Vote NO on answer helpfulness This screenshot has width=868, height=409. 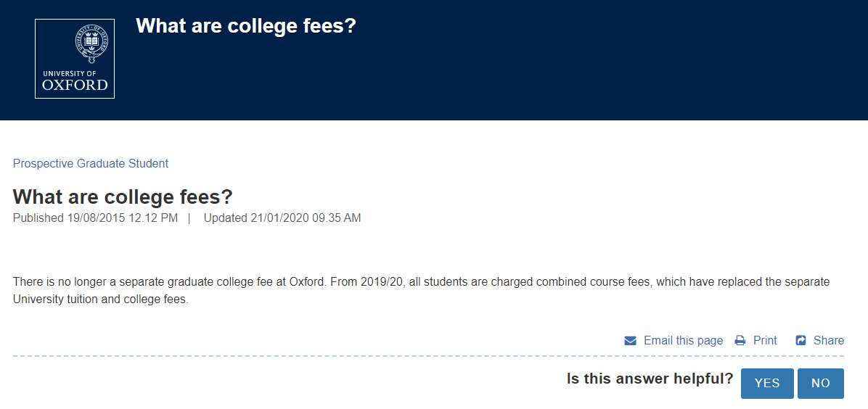[821, 383]
